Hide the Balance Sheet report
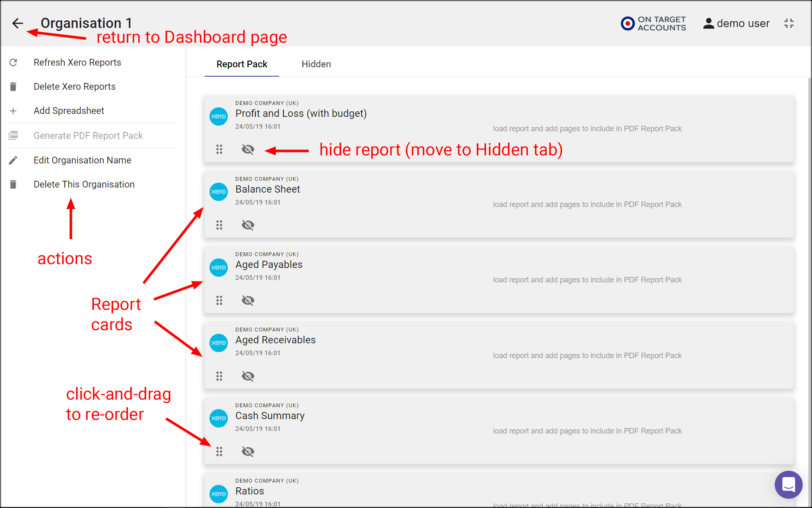 [248, 225]
